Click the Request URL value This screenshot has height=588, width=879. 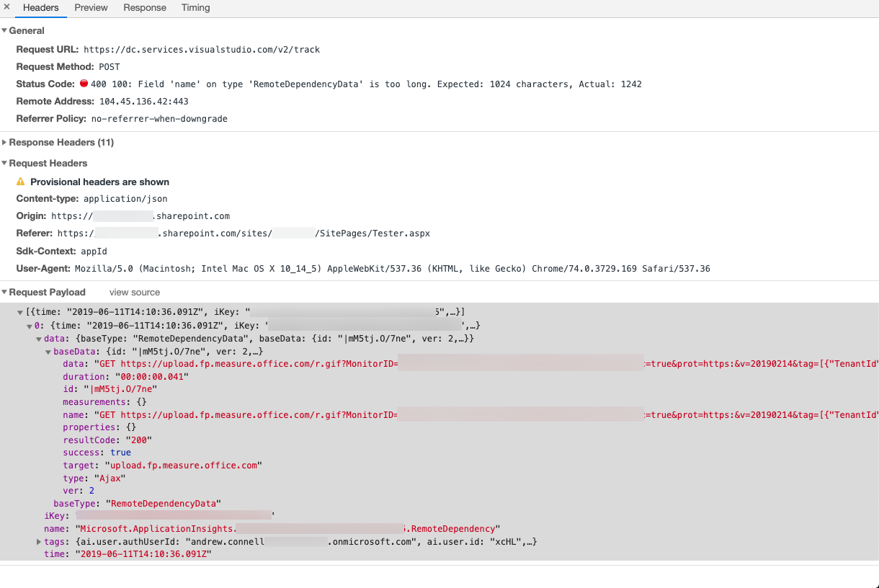[202, 50]
